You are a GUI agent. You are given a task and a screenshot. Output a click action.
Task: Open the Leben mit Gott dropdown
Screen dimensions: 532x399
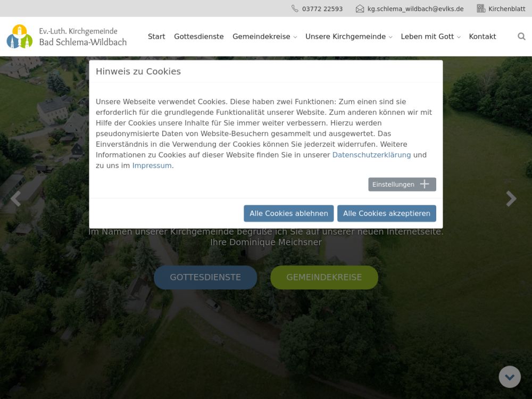pyautogui.click(x=430, y=37)
